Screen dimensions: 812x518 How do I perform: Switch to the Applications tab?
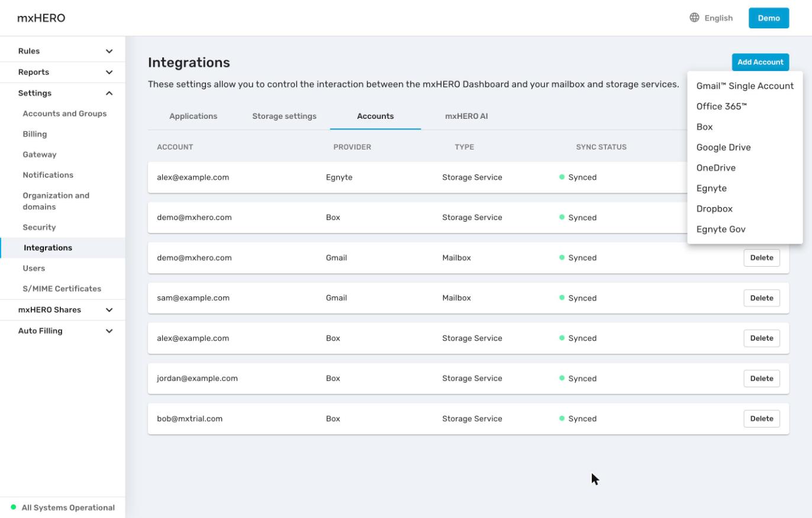point(193,116)
